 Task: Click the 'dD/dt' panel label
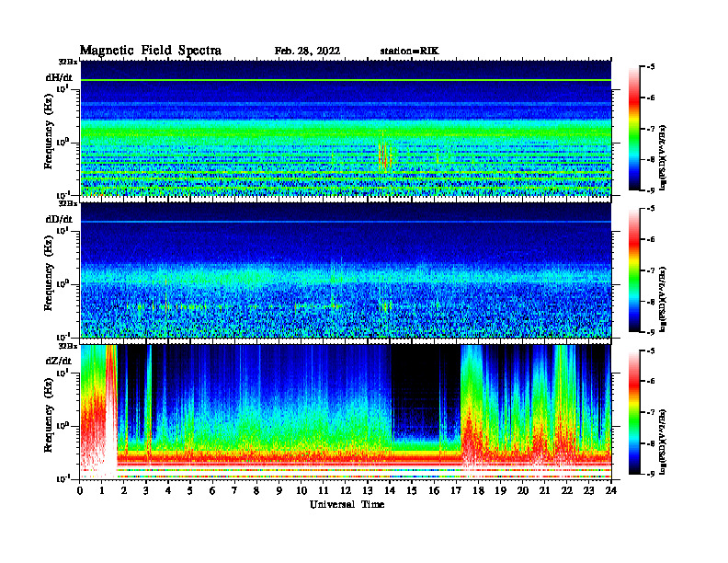(59, 219)
